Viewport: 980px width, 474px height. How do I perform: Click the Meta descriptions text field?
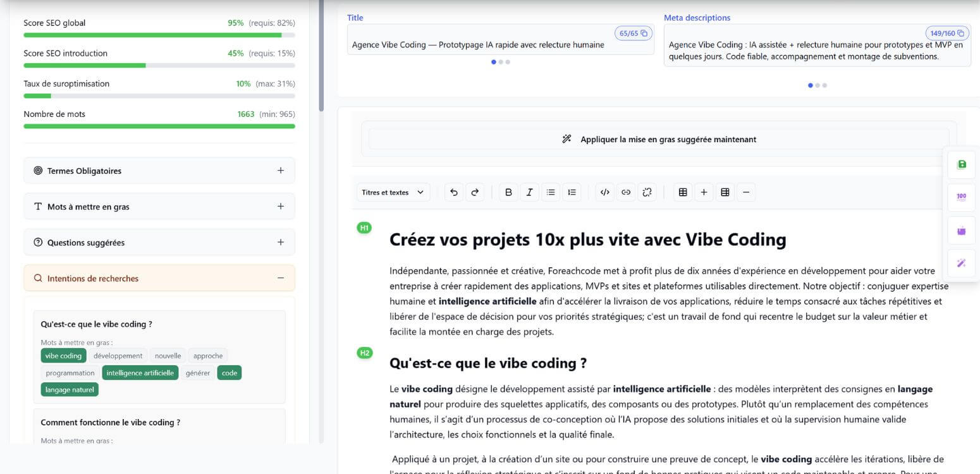click(x=818, y=46)
